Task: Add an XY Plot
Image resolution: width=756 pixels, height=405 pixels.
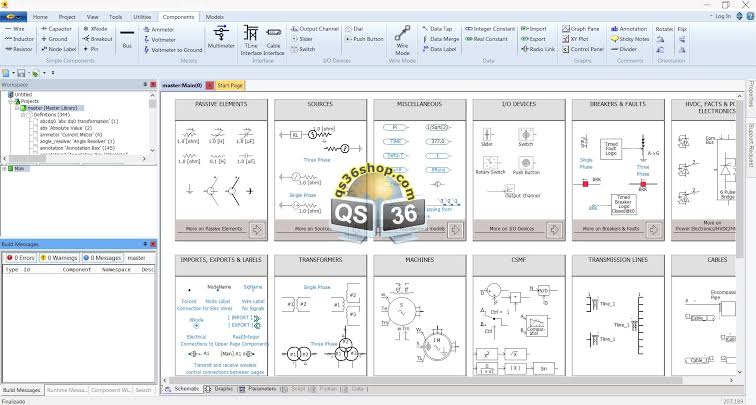Action: pyautogui.click(x=575, y=39)
